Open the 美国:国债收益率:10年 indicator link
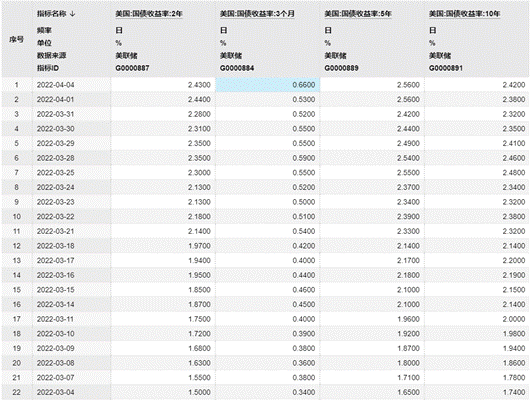530x400 pixels. click(x=464, y=14)
